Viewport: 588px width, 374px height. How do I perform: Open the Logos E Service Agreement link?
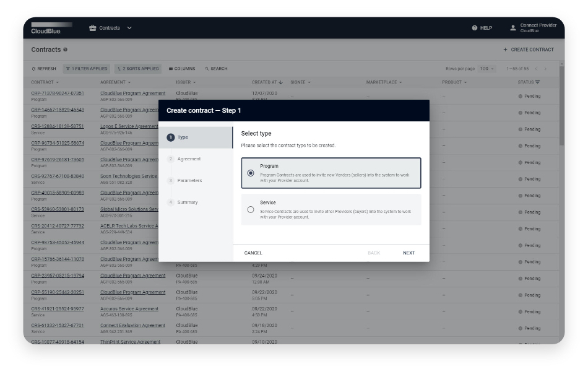[129, 126]
